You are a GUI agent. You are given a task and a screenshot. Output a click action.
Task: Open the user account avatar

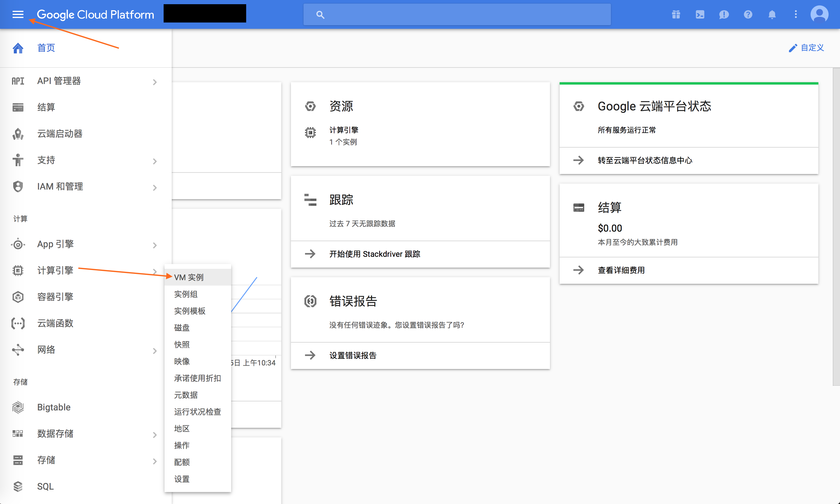coord(819,14)
